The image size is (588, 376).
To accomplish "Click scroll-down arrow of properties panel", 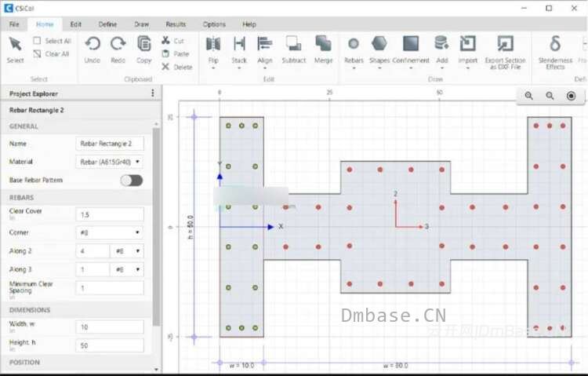I will click(x=156, y=370).
